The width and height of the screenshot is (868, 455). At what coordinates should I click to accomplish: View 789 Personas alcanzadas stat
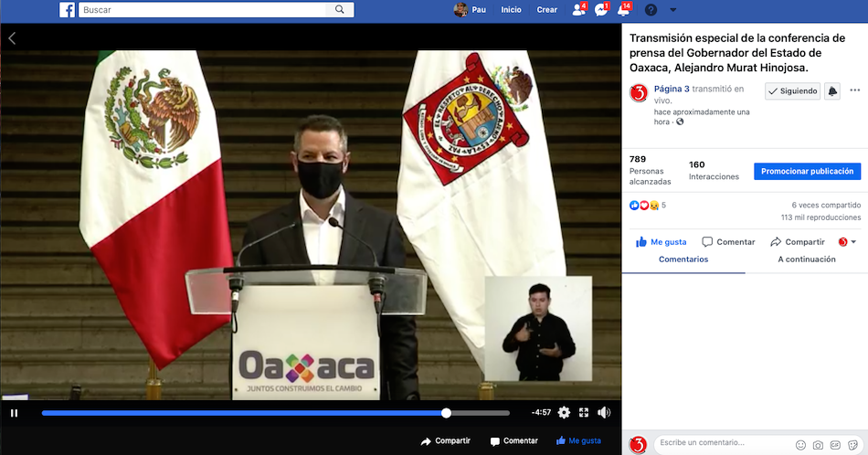tap(650, 170)
